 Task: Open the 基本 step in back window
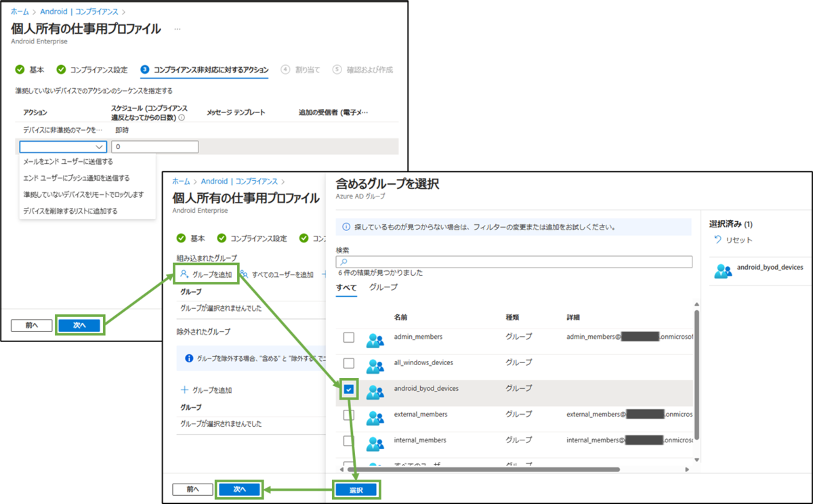(30, 70)
